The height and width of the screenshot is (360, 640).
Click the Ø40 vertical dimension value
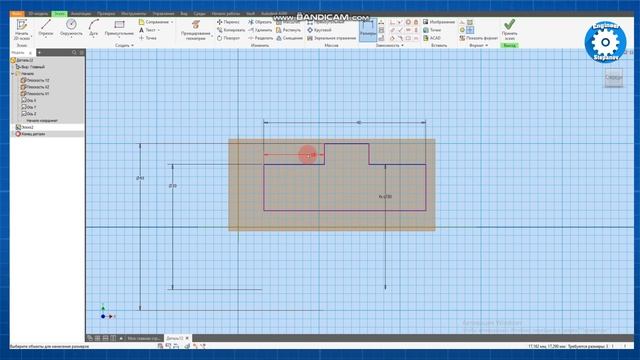(140, 178)
